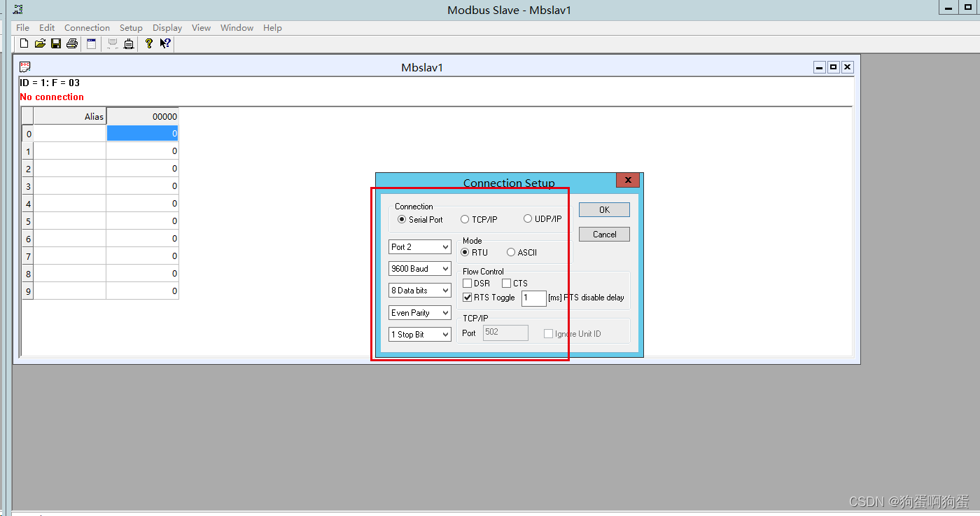Select the UDP/IP connection option
The height and width of the screenshot is (516, 980).
coord(528,219)
